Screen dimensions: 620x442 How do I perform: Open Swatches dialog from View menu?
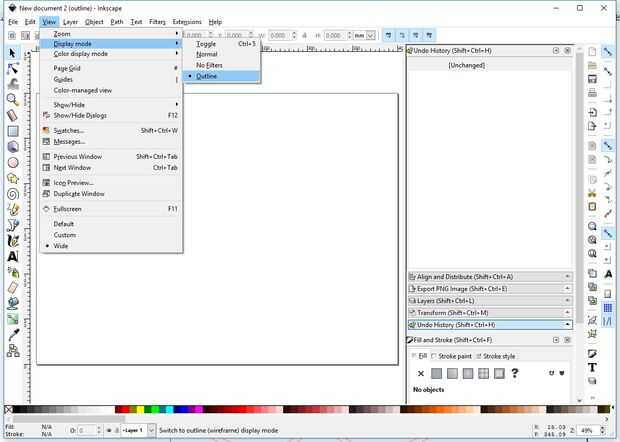(111, 130)
